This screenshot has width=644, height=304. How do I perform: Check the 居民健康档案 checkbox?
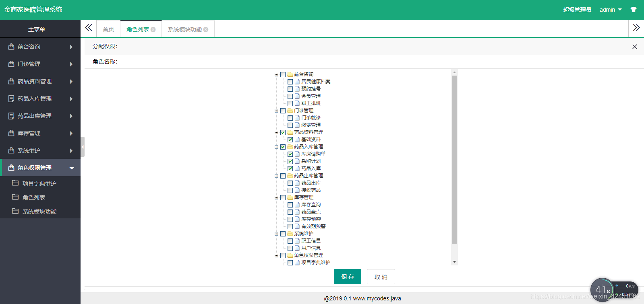(290, 82)
